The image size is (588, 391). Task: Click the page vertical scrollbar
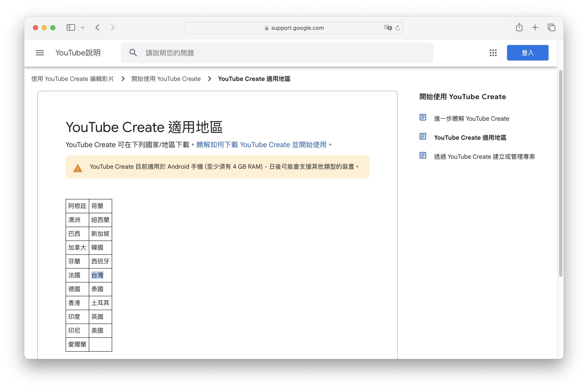560,173
